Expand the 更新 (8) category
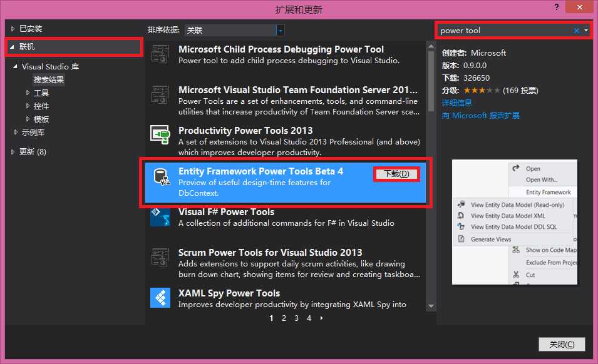Viewport: 598px width, 364px height. 13,152
